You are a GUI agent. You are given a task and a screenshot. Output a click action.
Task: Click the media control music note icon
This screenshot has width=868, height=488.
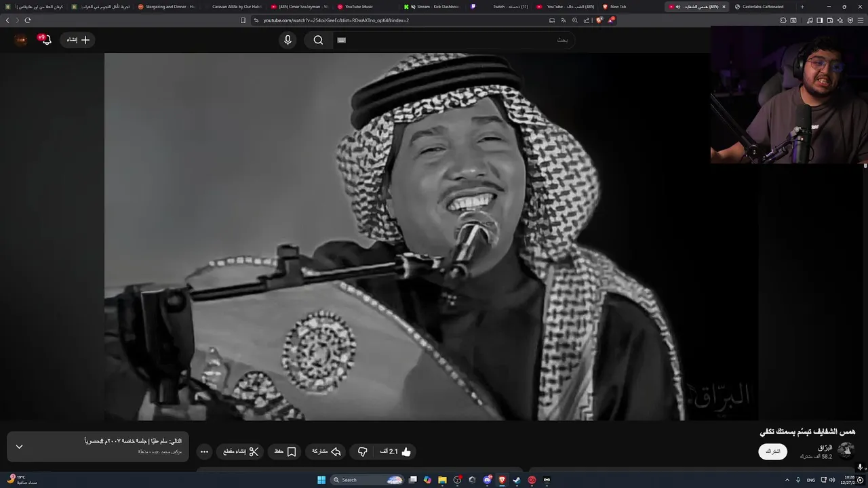[810, 20]
